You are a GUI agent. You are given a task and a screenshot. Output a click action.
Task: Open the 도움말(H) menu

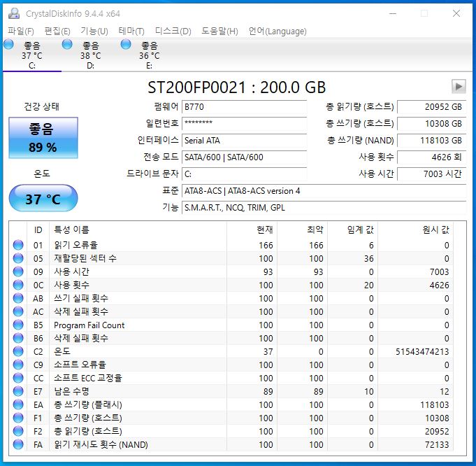click(x=219, y=31)
